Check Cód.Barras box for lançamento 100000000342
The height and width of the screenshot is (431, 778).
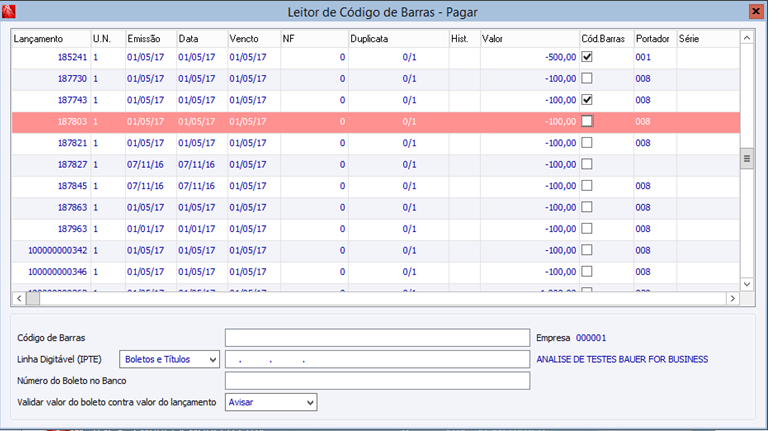[587, 250]
